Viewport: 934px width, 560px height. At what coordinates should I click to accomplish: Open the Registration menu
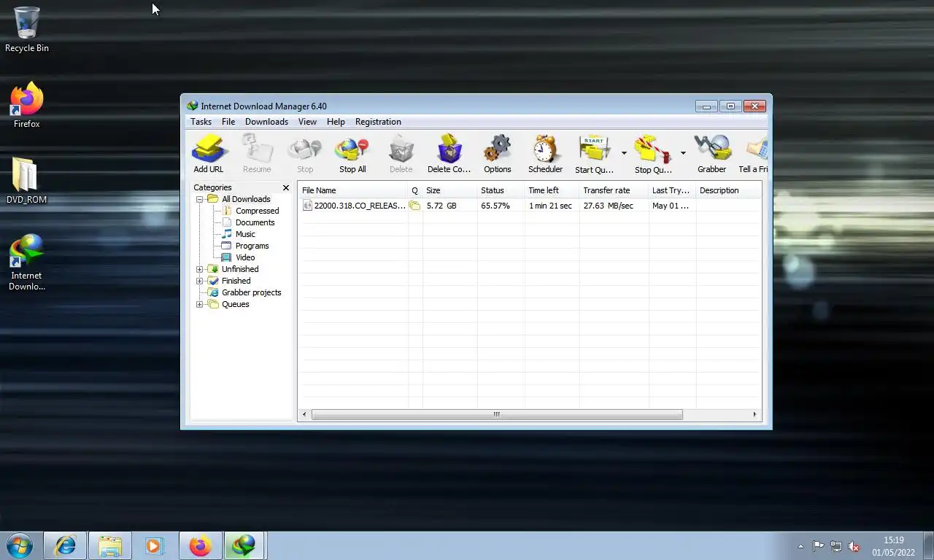point(378,122)
